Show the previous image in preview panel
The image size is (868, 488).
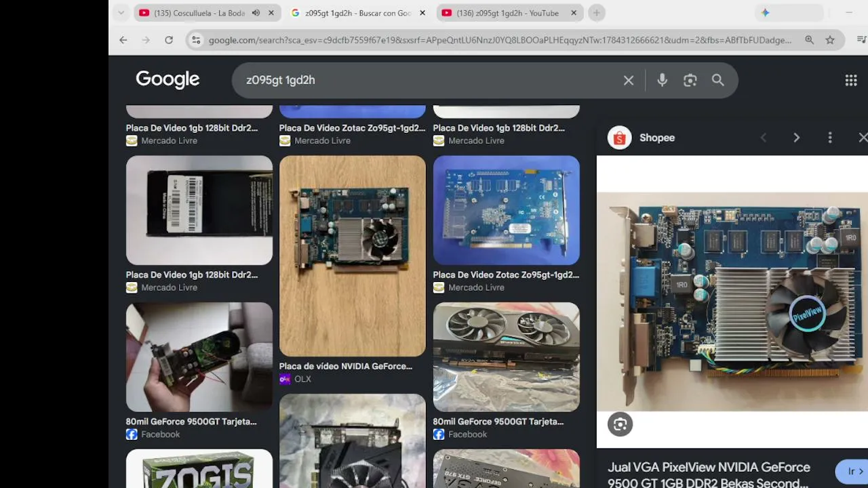(764, 138)
